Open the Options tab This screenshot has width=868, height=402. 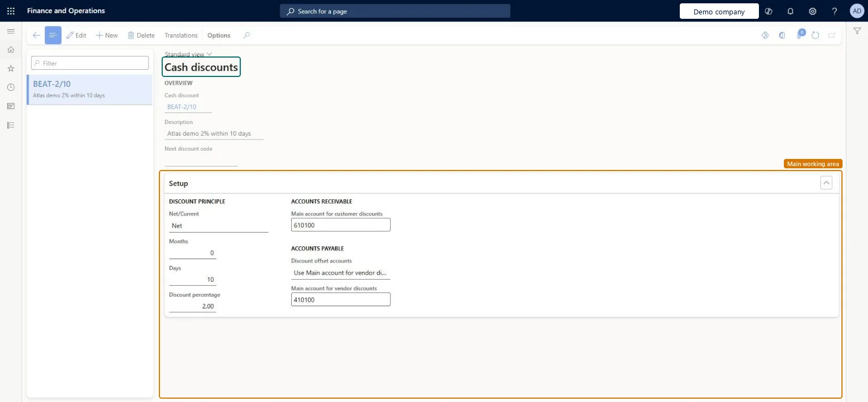tap(219, 35)
